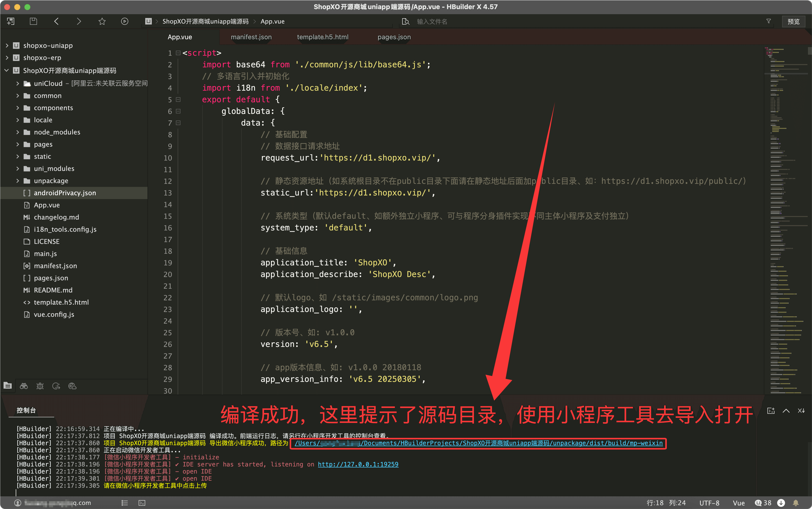
Task: Fold the code block at line 1
Action: click(178, 53)
